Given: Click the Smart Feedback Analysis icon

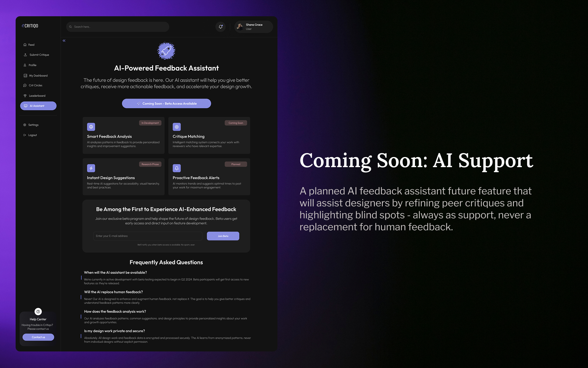Looking at the screenshot, I should click(x=91, y=127).
